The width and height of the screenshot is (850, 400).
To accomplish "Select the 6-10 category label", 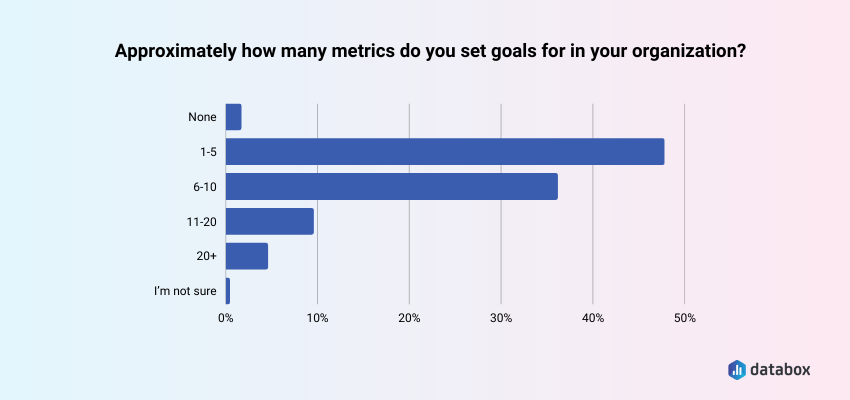I will click(206, 187).
